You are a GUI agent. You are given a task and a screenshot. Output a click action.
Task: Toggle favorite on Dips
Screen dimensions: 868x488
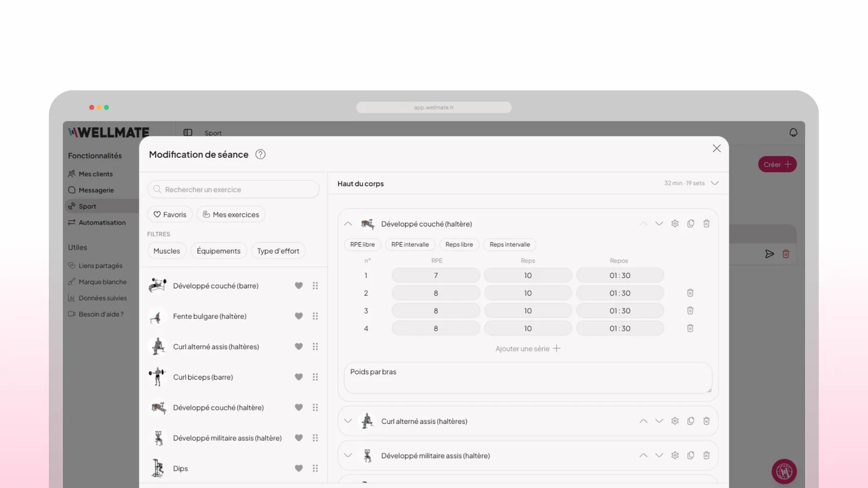299,468
